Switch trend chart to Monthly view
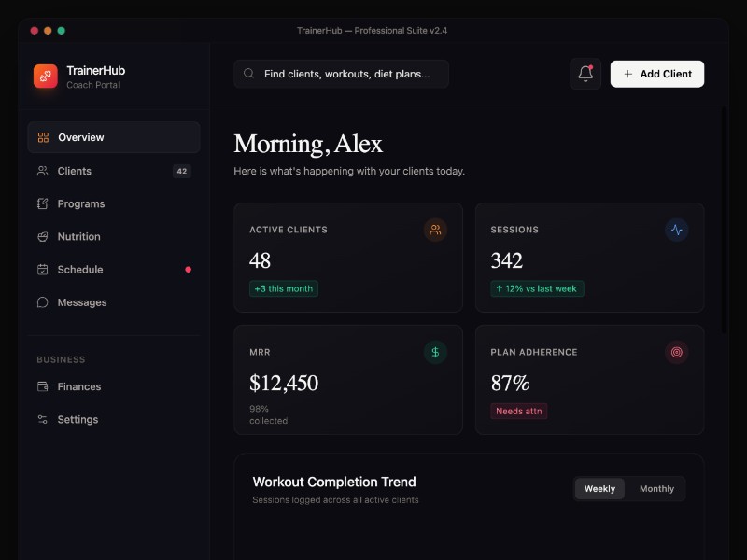Screen dimensions: 747x560 [x=656, y=489]
